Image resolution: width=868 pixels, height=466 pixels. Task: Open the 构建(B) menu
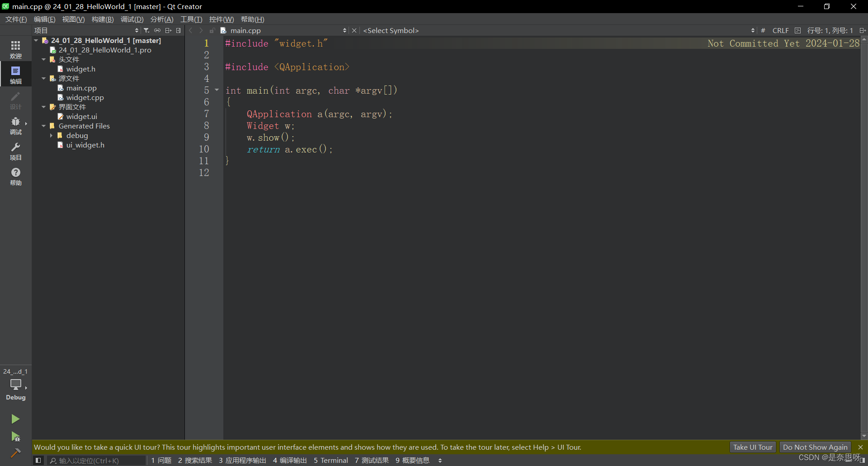(x=103, y=19)
